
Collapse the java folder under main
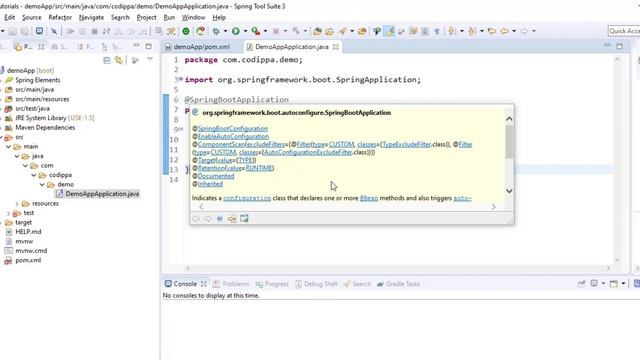tap(17, 156)
